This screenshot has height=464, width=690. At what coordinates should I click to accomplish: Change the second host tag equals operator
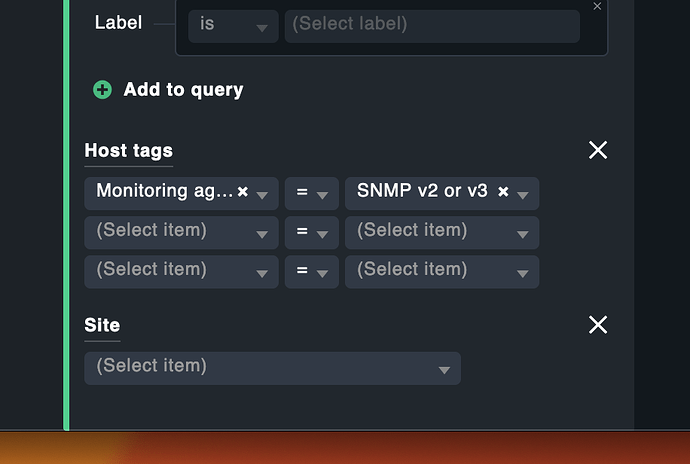[x=311, y=232]
